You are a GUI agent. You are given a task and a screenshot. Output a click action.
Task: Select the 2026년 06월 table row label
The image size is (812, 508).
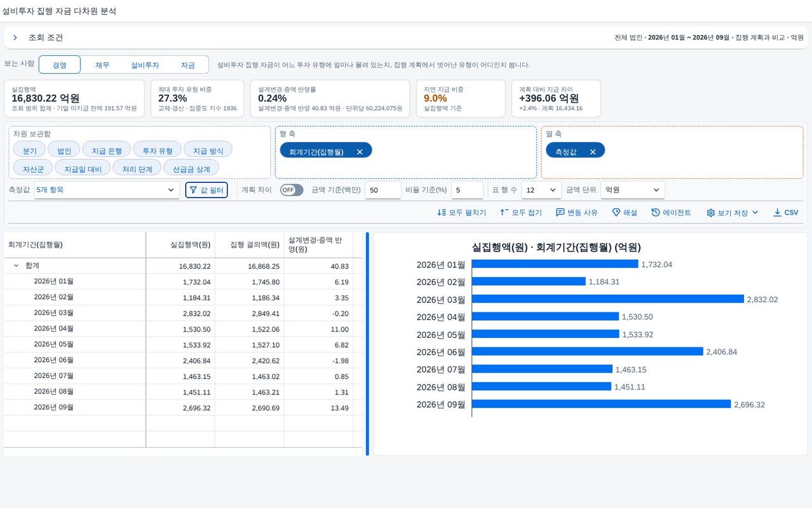(x=54, y=360)
